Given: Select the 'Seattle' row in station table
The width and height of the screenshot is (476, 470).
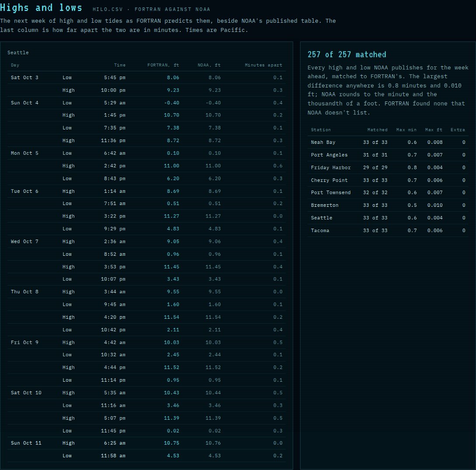Looking at the screenshot, I should click(388, 218).
